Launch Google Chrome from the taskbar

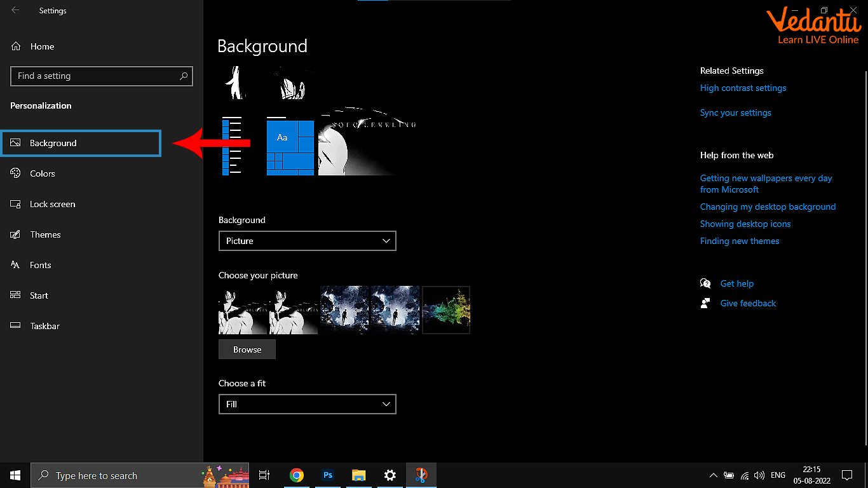point(296,475)
